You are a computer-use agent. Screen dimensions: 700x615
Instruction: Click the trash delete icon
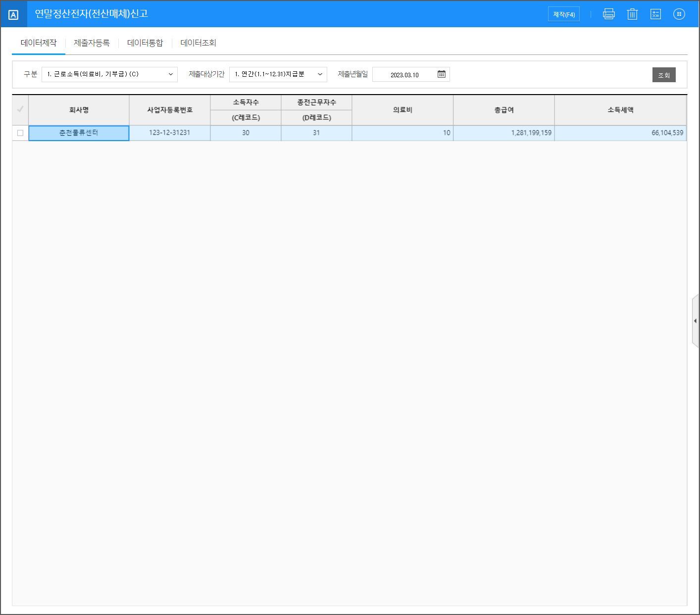(x=632, y=14)
